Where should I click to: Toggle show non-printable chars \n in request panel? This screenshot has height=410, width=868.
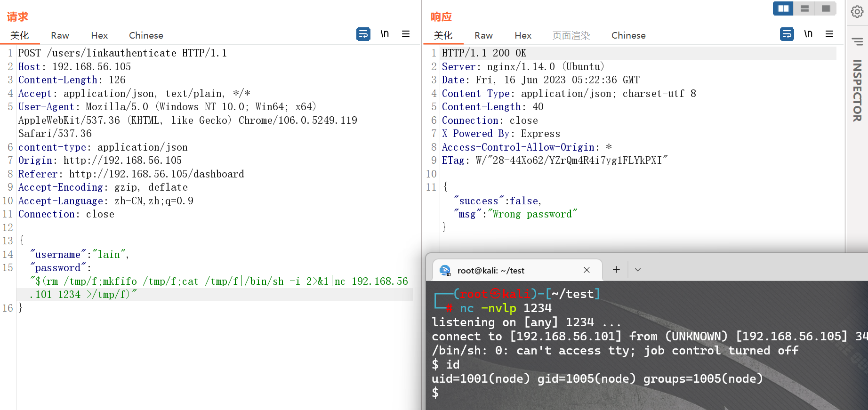click(x=385, y=34)
